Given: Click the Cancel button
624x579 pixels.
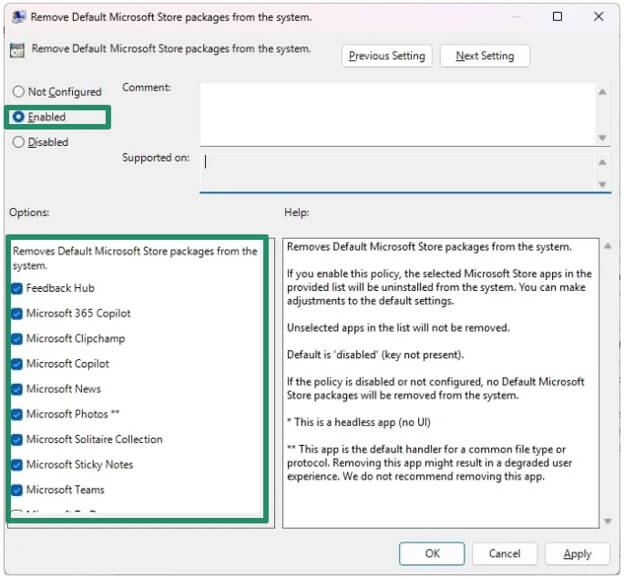Looking at the screenshot, I should tap(504, 554).
